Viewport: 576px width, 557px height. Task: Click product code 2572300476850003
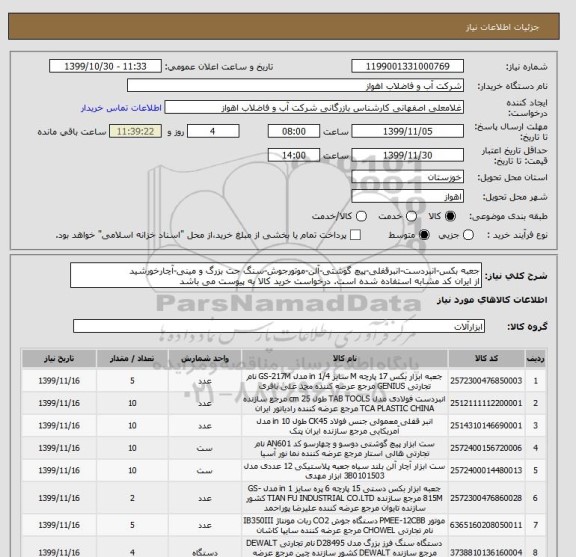tap(486, 381)
